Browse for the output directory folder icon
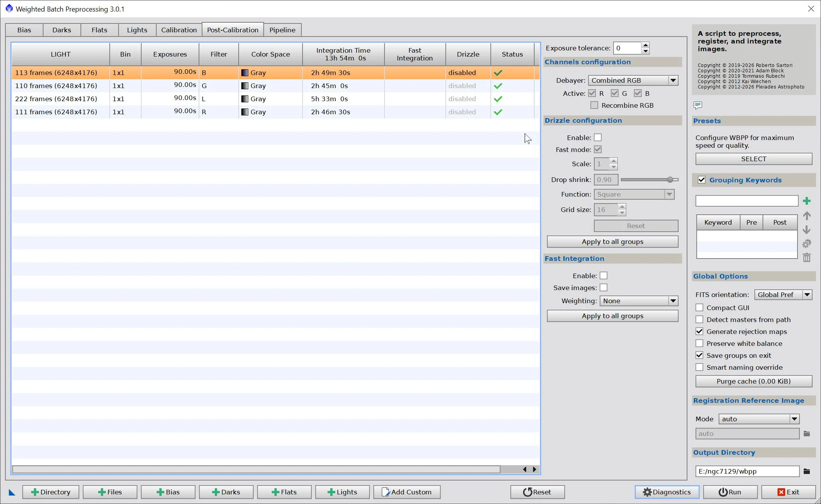Image resolution: width=821 pixels, height=504 pixels. pos(807,471)
